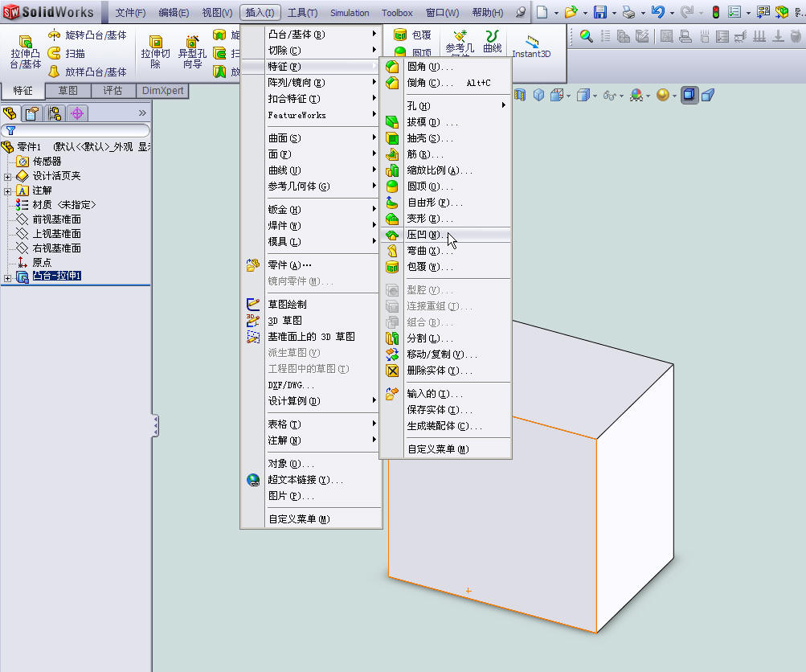Click panel collapse handle on tree border
The width and height of the screenshot is (806, 672).
(x=155, y=426)
